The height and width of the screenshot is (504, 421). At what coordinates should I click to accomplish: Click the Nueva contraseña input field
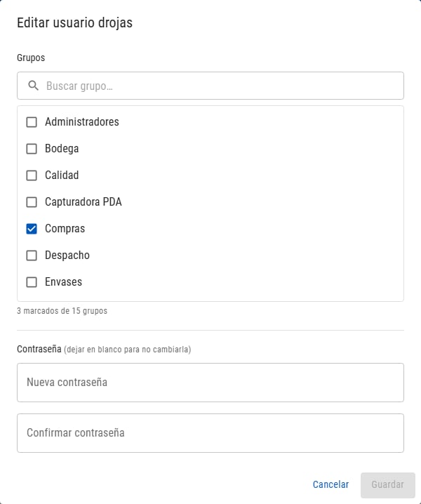210,383
